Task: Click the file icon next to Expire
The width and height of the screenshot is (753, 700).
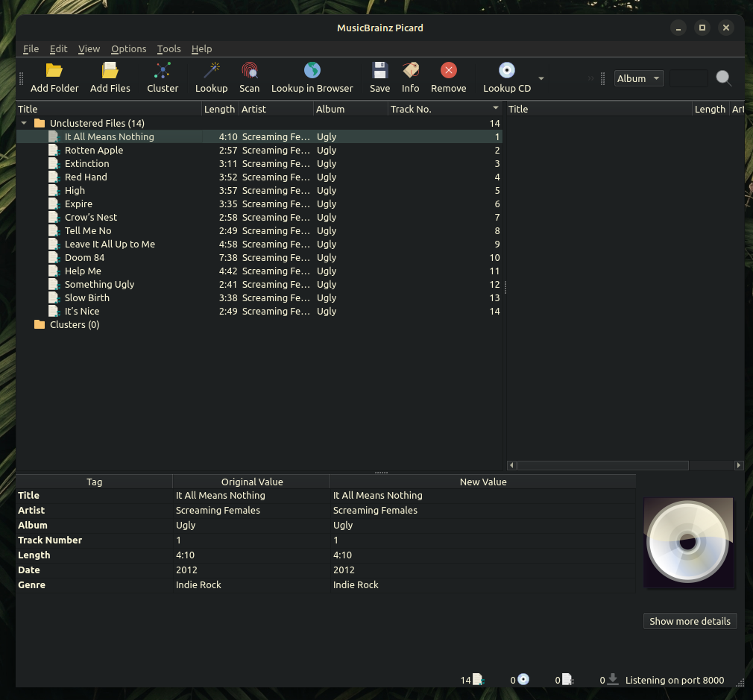Action: (54, 204)
